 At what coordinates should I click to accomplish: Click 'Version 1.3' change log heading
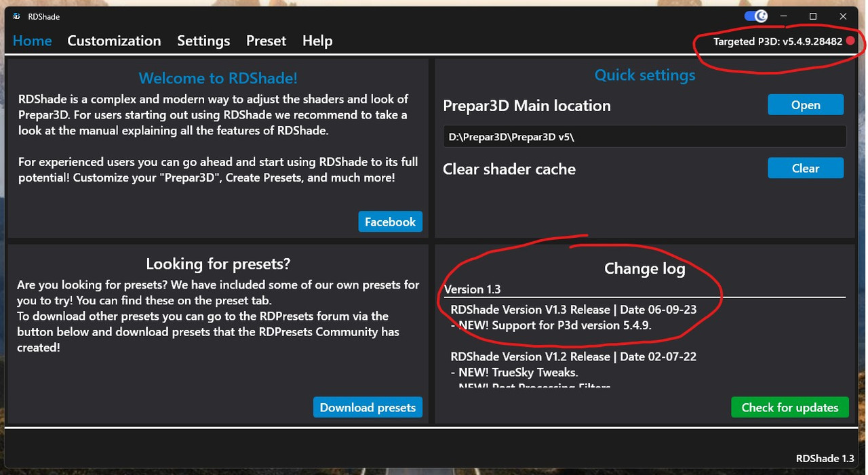473,289
